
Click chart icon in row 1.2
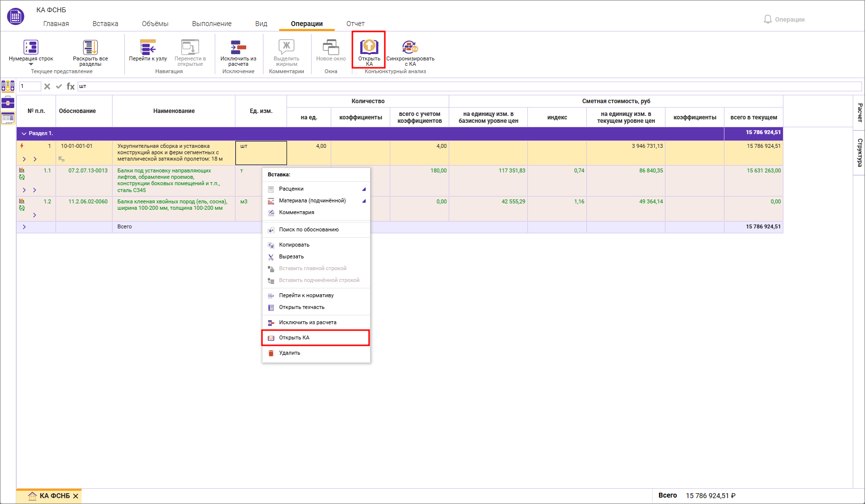[22, 201]
